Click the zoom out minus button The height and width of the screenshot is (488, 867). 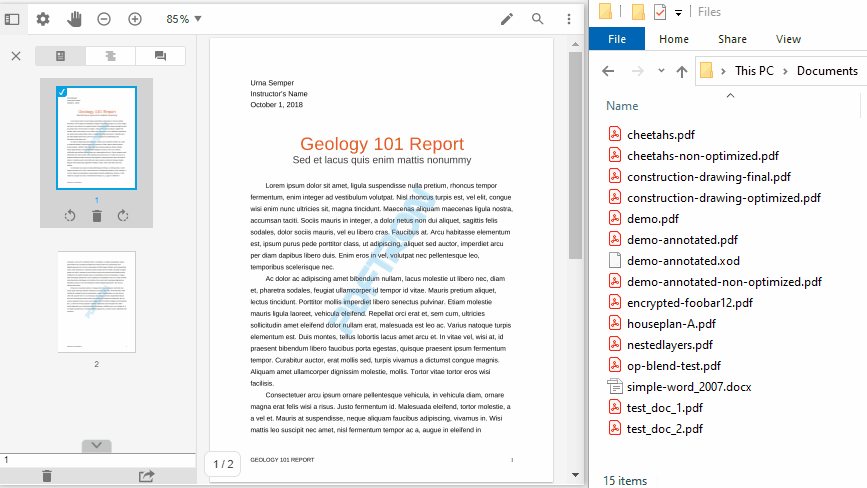[104, 19]
